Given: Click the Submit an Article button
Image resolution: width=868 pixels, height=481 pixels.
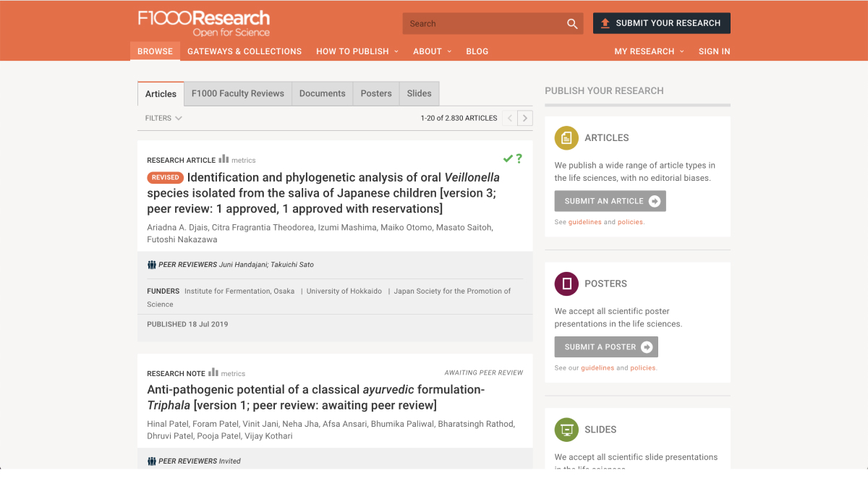Looking at the screenshot, I should (610, 201).
